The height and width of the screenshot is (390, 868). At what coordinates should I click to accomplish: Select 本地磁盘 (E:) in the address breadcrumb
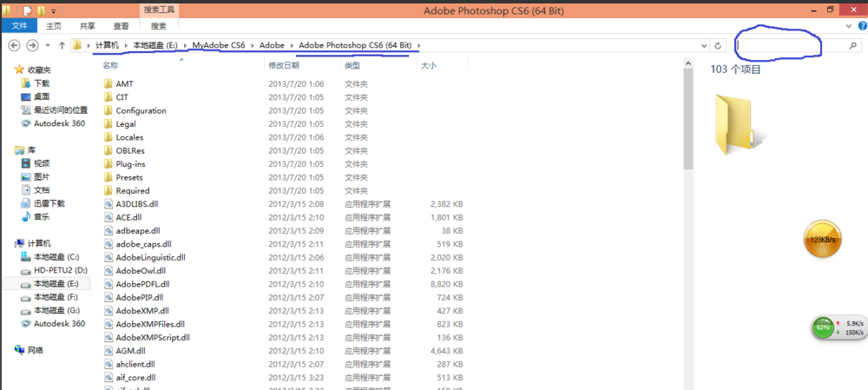tap(155, 45)
